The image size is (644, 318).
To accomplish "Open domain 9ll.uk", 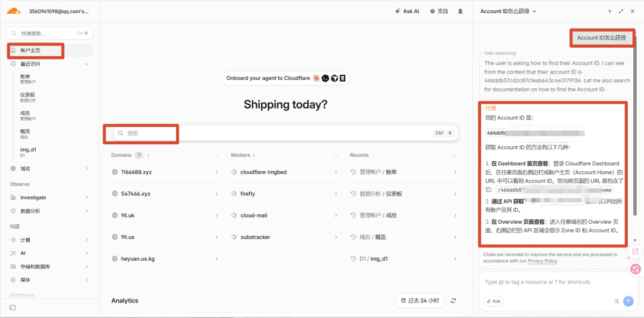I will point(166,215).
